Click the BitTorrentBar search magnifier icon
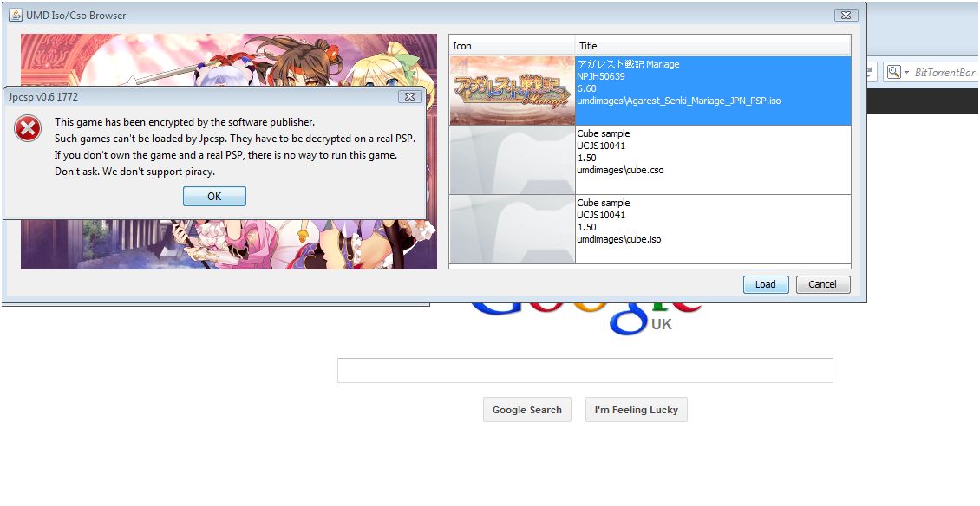Image resolution: width=980 pixels, height=506 pixels. pos(894,73)
